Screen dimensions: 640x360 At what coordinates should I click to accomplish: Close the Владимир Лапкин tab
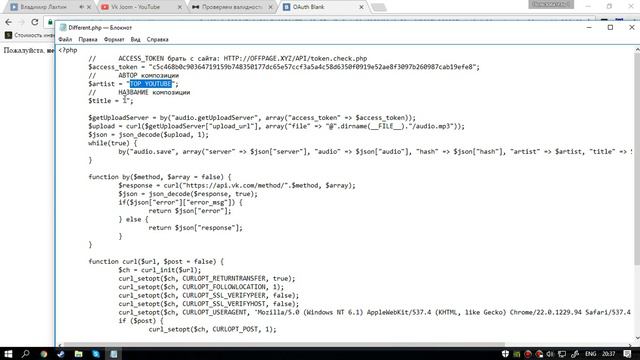pos(89,7)
